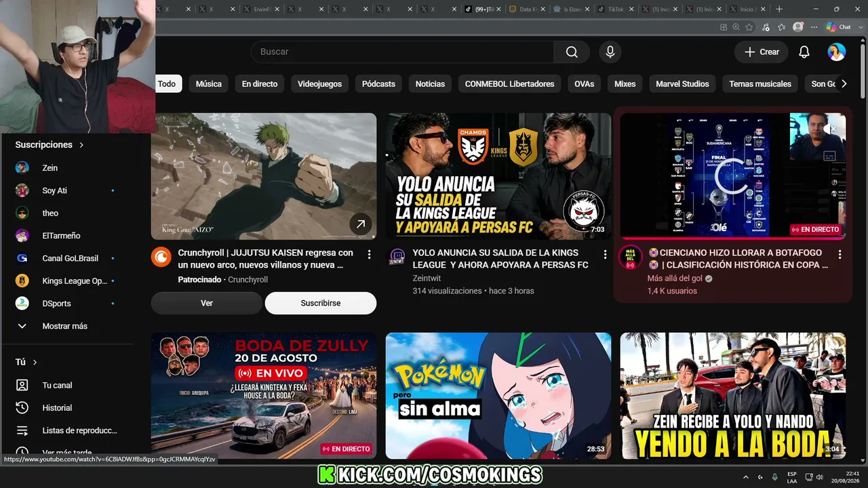Select the Videojuegos chip
868x488 pixels.
pos(319,84)
